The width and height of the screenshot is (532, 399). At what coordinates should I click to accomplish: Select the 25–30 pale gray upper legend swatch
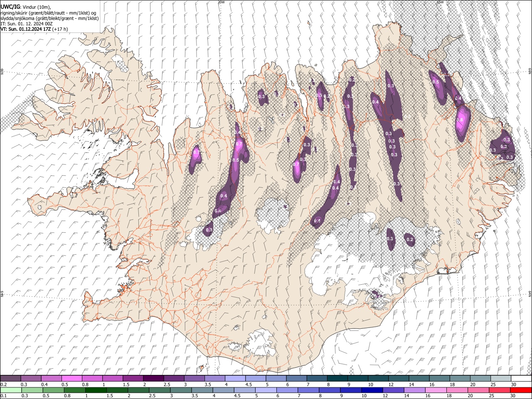click(x=500, y=378)
